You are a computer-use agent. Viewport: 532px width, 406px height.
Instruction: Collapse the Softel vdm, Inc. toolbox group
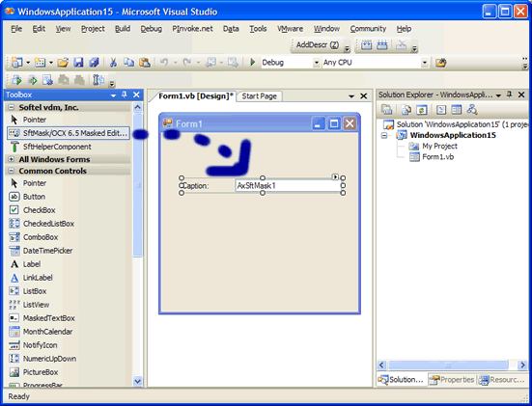[12, 107]
